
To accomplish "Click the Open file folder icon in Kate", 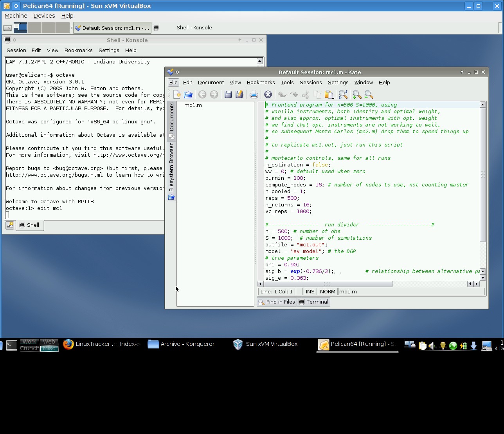I will (188, 94).
